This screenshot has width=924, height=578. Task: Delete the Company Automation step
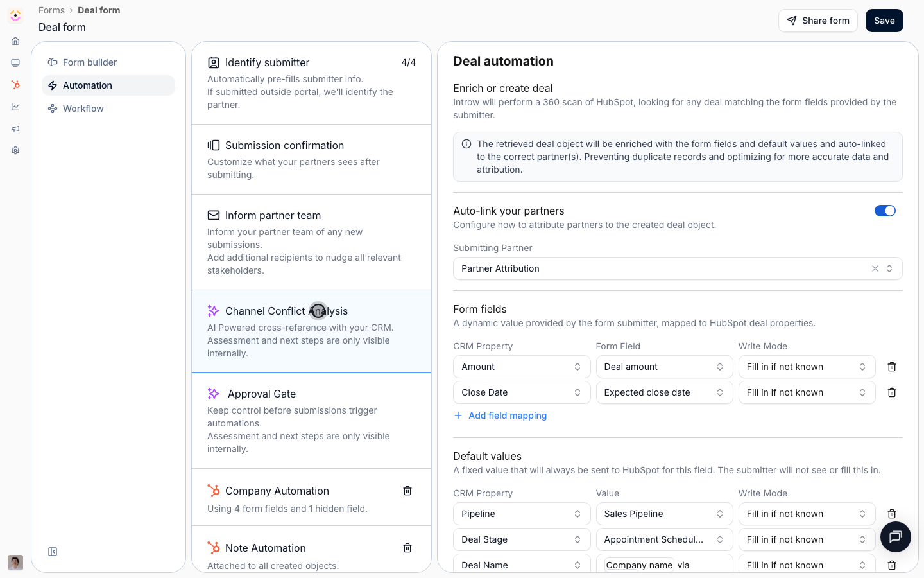(407, 491)
